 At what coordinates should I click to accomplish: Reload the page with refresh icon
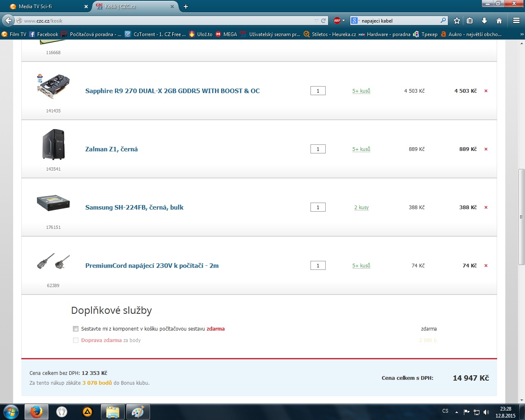pyautogui.click(x=324, y=21)
